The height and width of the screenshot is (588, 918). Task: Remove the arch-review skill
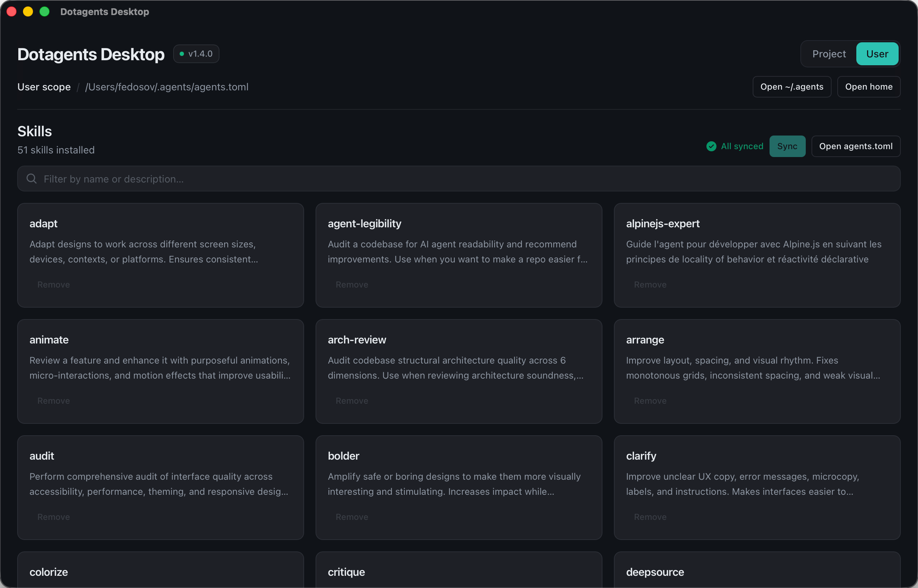pos(352,400)
